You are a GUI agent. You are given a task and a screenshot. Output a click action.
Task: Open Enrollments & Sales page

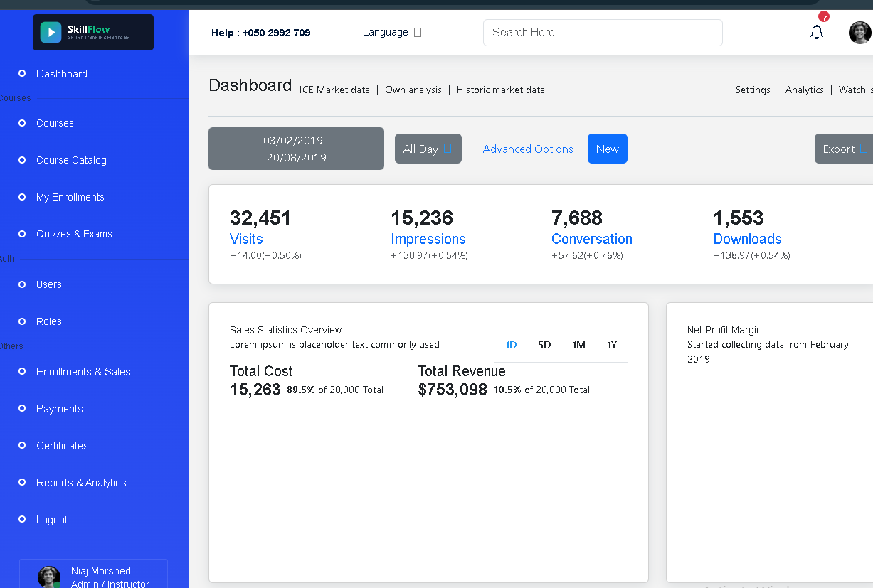click(x=83, y=372)
